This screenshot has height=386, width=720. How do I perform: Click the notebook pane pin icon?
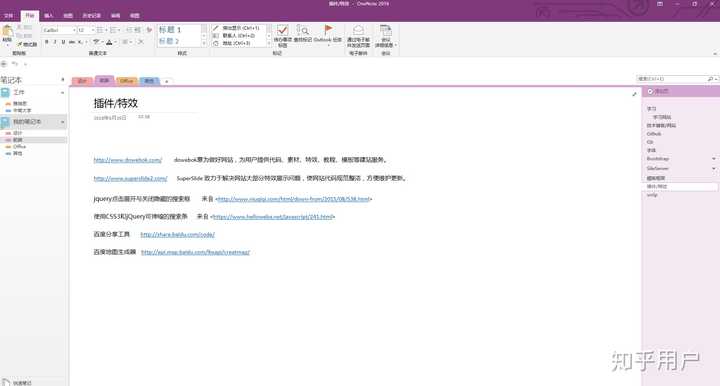pos(63,80)
